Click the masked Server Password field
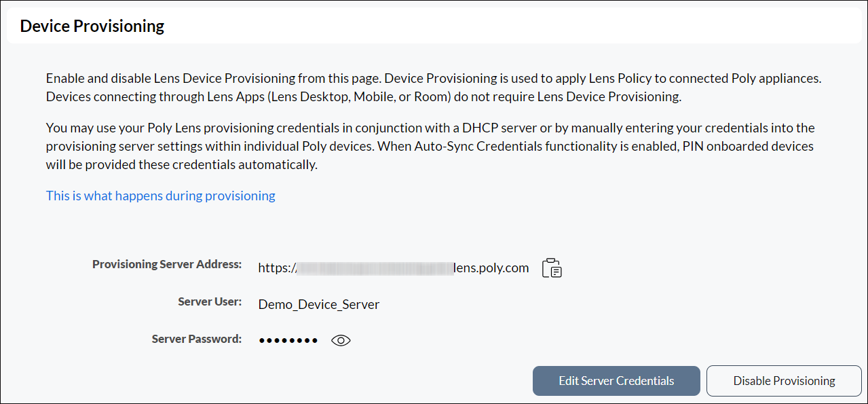 pos(288,339)
